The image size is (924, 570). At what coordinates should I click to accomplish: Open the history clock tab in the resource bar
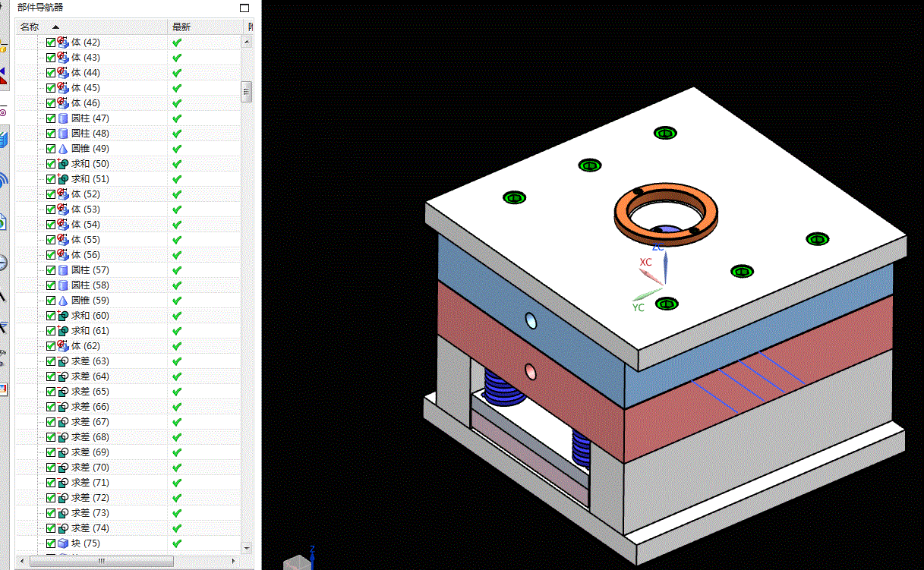click(x=3, y=263)
